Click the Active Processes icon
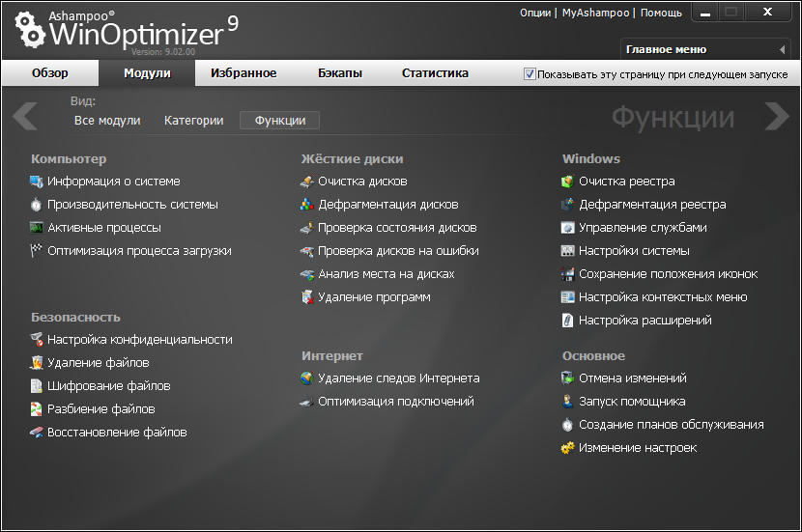This screenshot has width=802, height=532. point(37,228)
